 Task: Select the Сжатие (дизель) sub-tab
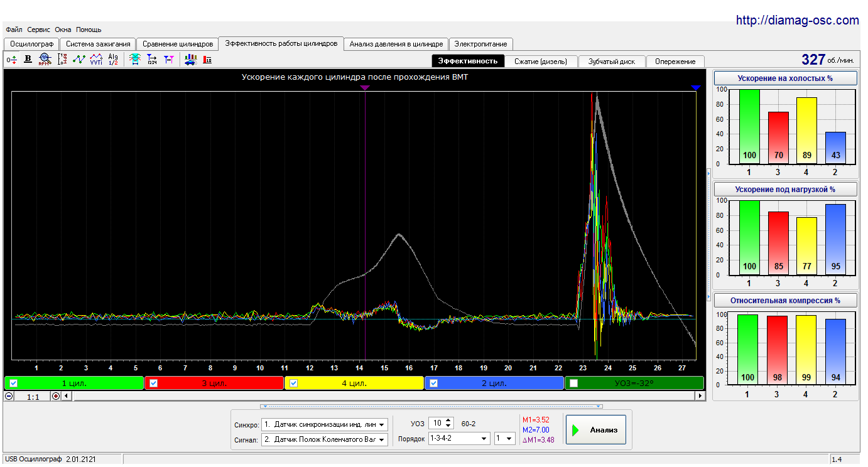pos(541,62)
